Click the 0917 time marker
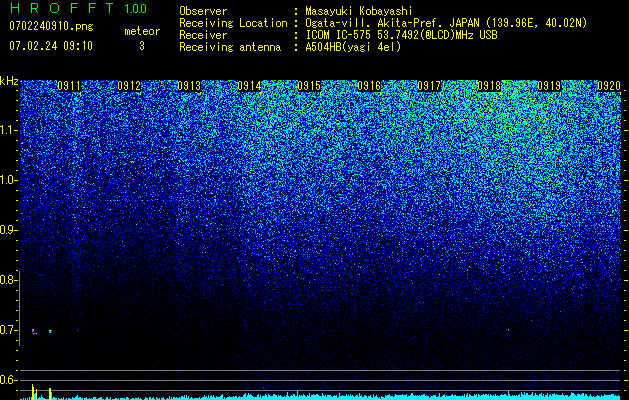 coord(429,86)
